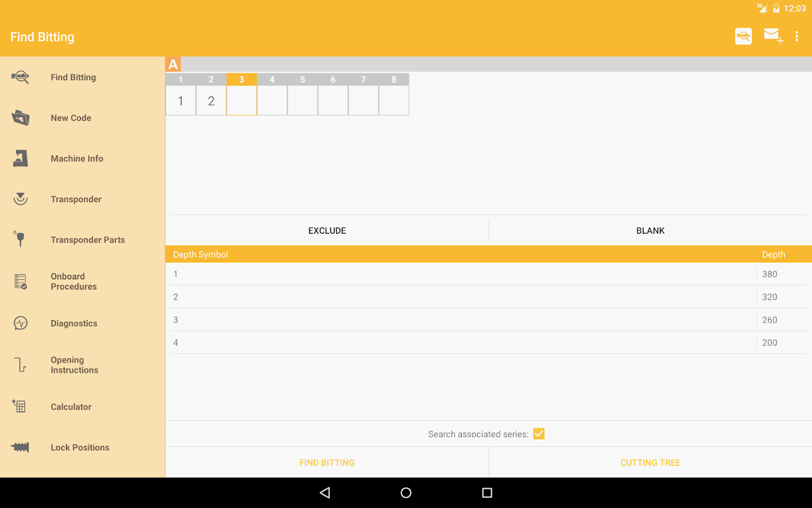Screen dimensions: 812x508
Task: Open the key search toolbar icon
Action: point(743,36)
